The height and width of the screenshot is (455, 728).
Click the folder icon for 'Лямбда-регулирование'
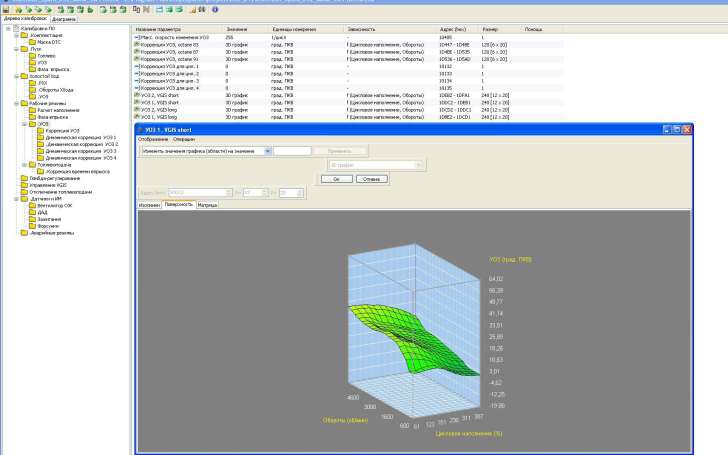tap(24, 178)
